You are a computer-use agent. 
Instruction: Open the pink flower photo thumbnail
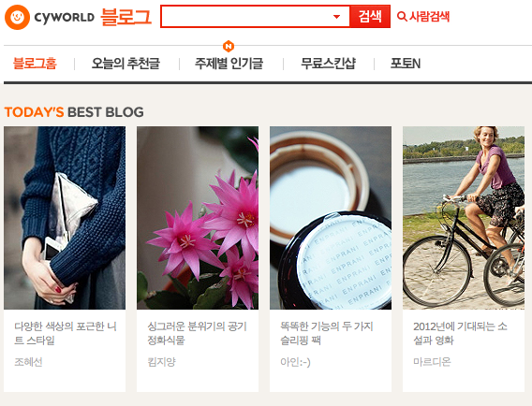(198, 218)
